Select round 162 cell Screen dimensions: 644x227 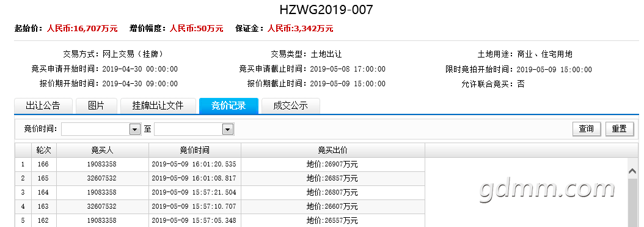[43, 220]
